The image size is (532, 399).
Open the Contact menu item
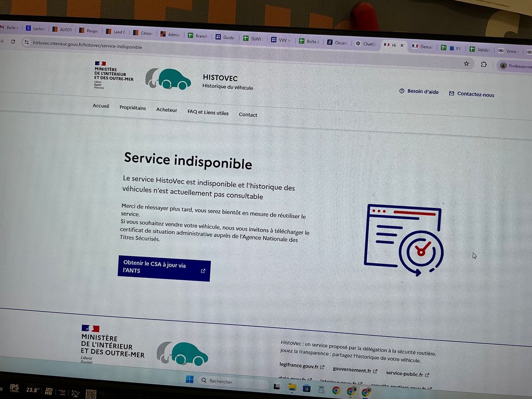[x=248, y=114]
